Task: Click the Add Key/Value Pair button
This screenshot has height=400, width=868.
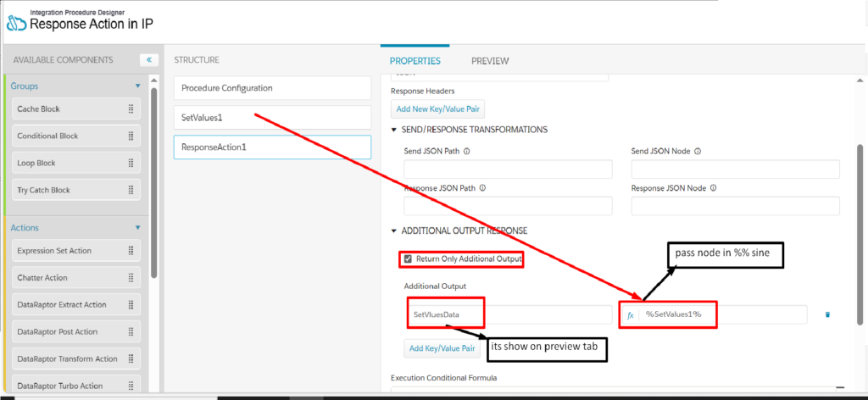Action: point(442,348)
